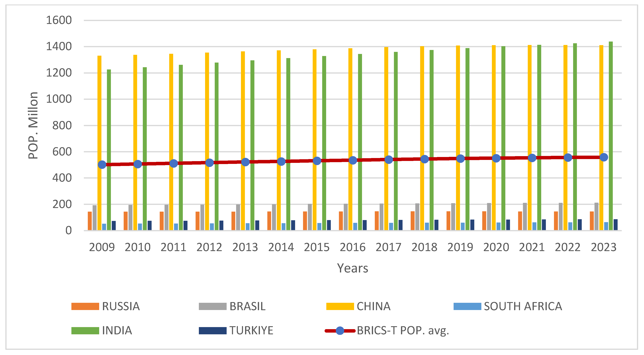This screenshot has width=644, height=355.
Task: Click the 1600 y-axis value
Action: click(x=59, y=20)
